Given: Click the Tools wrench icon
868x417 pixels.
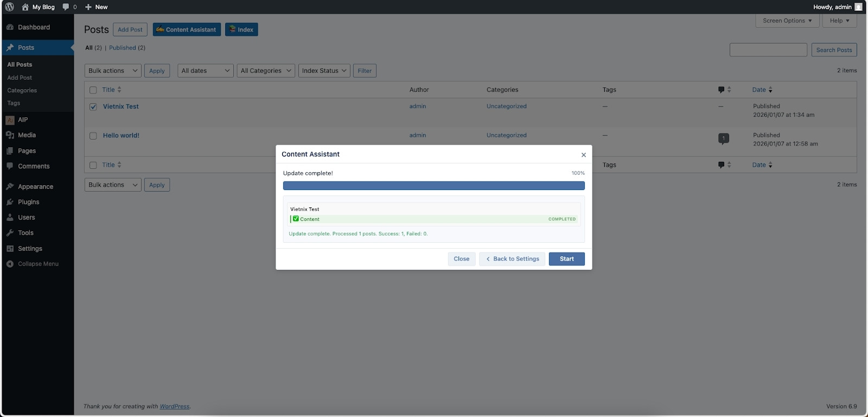Looking at the screenshot, I should pos(10,233).
